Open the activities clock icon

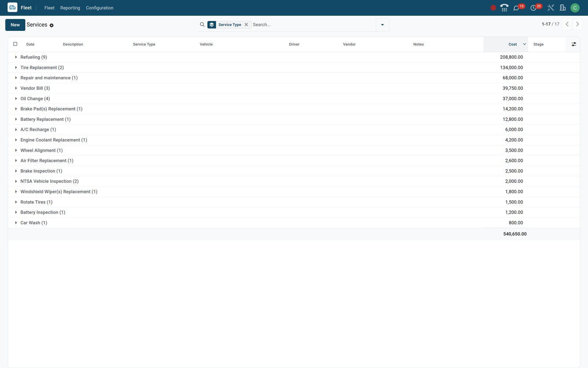pyautogui.click(x=533, y=8)
